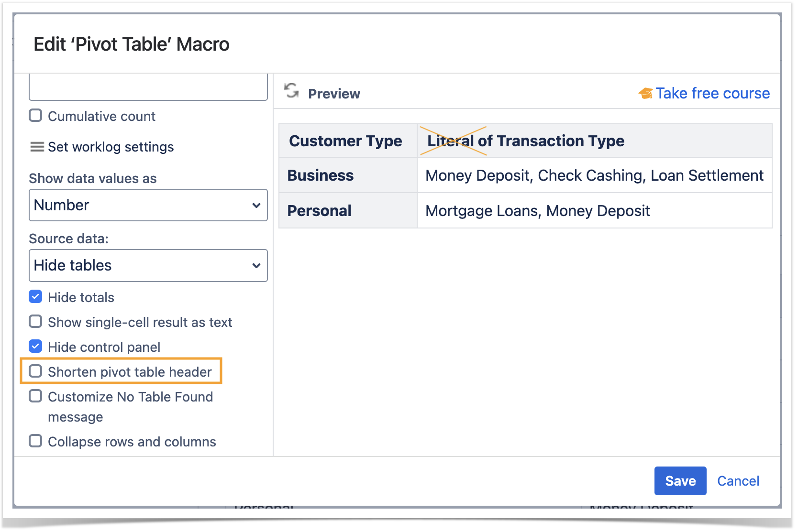Uncheck the Hide totals checkbox
The image size is (798, 532).
point(35,297)
